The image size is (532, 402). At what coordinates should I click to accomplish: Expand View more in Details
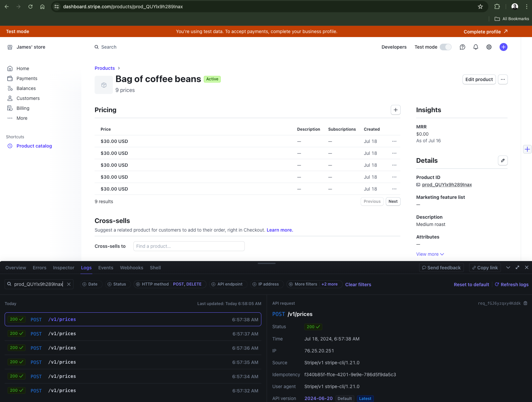tap(430, 254)
